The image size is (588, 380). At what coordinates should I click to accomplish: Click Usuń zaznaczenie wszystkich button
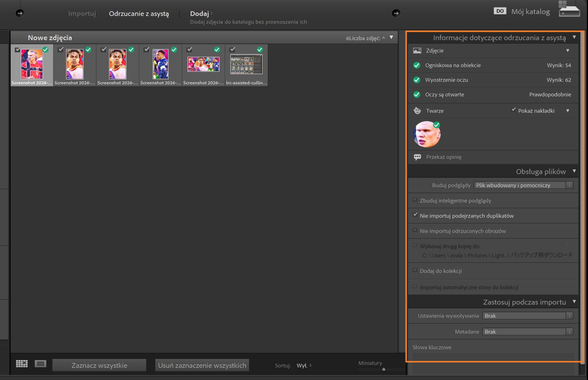pos(202,365)
